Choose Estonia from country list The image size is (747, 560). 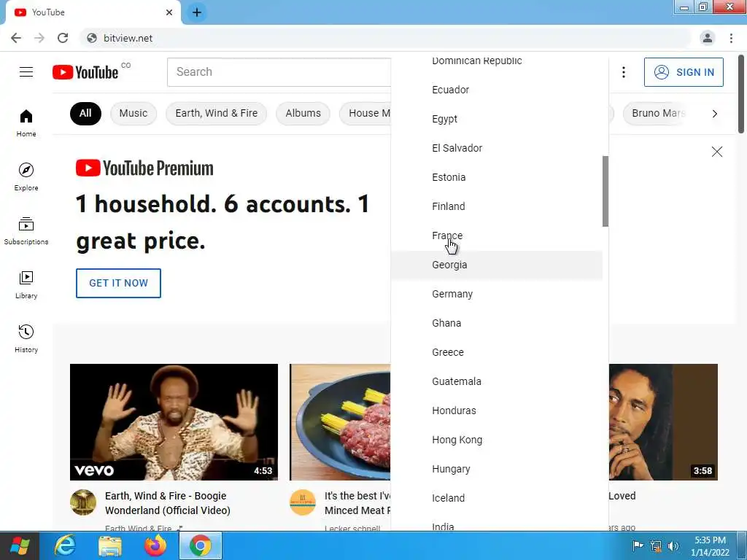click(x=496, y=177)
